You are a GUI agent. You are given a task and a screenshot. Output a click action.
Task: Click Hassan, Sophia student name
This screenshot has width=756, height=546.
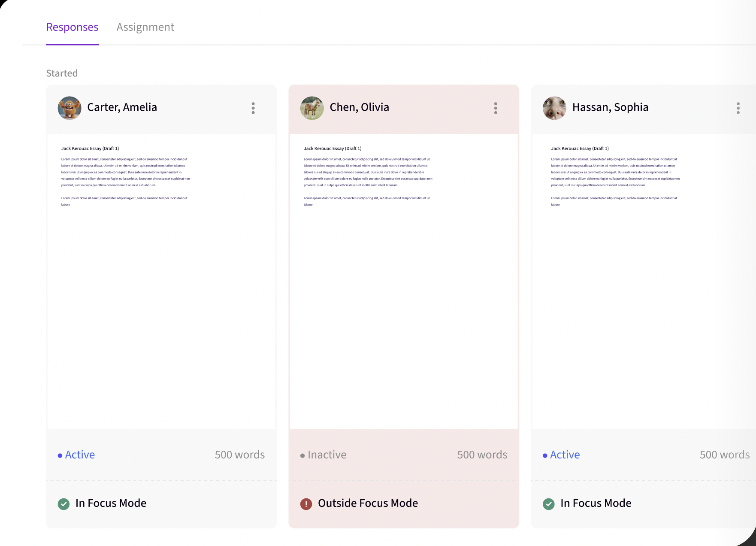click(610, 107)
